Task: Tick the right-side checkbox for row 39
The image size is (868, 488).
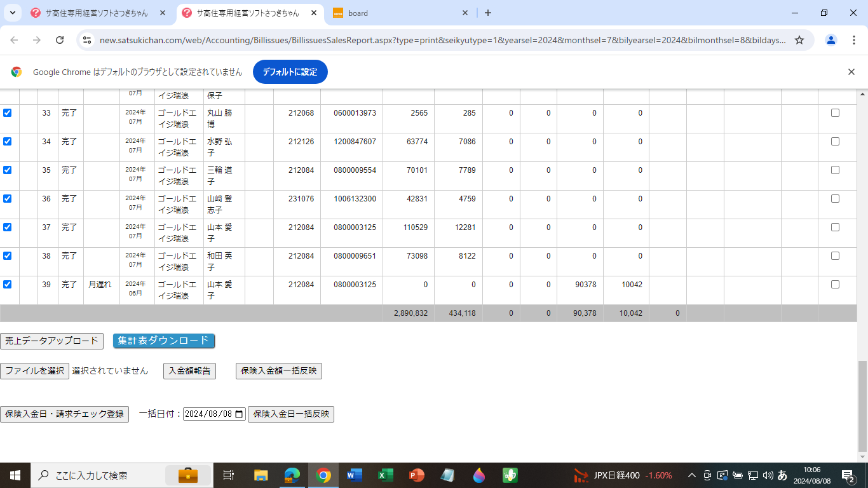Action: [835, 285]
